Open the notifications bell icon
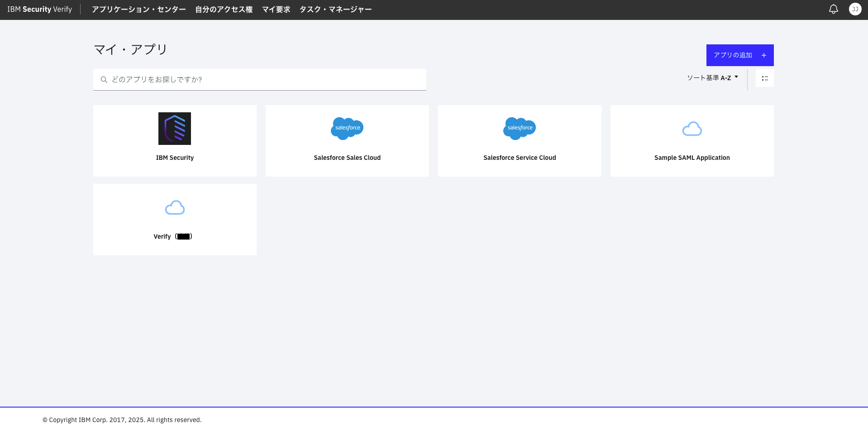This screenshot has width=868, height=432. (x=833, y=9)
